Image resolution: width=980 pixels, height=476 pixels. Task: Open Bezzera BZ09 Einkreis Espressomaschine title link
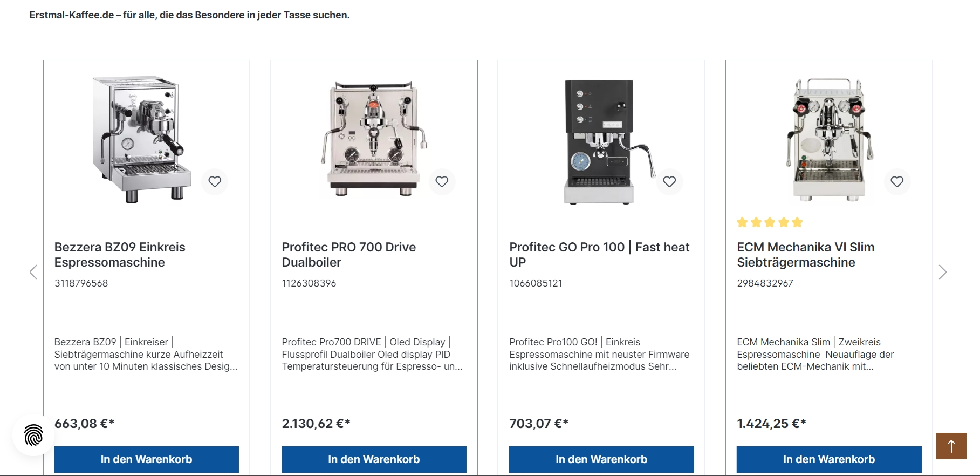point(120,255)
